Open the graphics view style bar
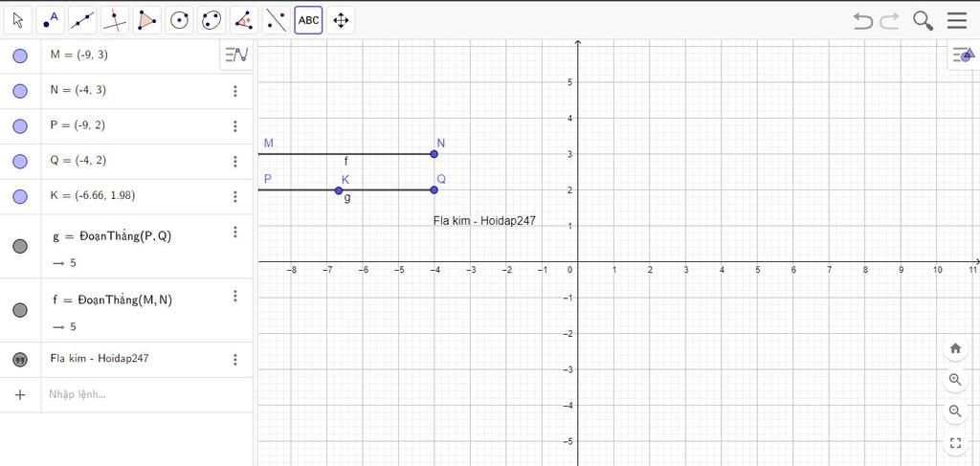The width and height of the screenshot is (980, 466). click(964, 55)
